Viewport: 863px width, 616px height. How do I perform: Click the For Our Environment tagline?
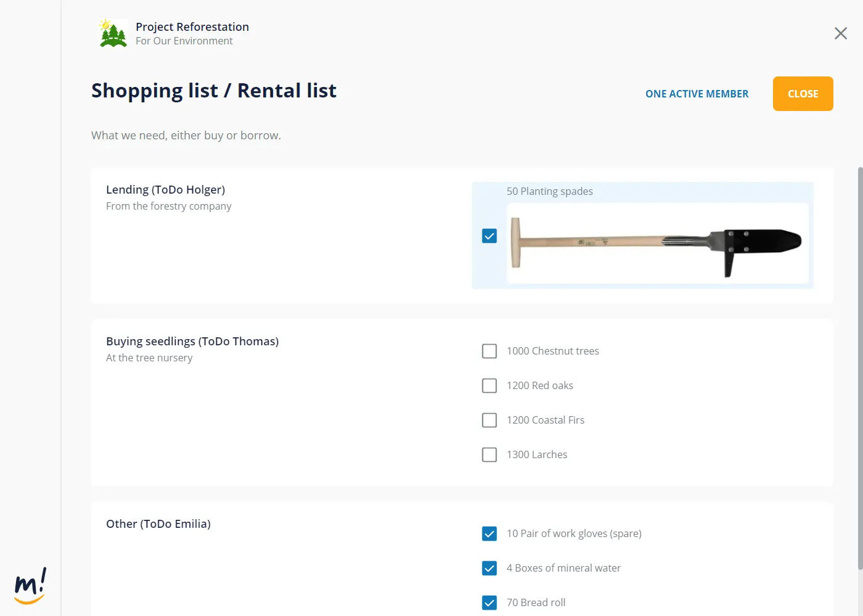[184, 41]
